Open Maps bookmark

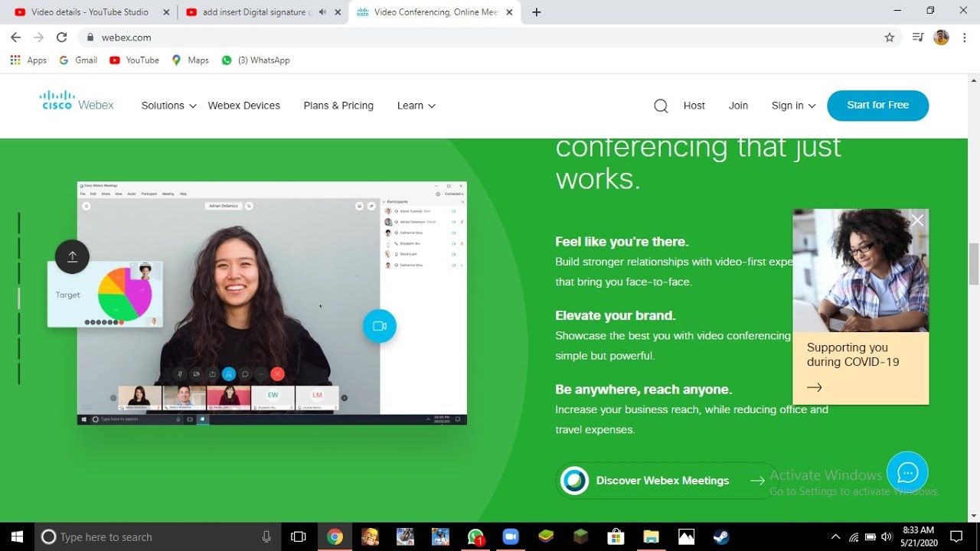(190, 60)
